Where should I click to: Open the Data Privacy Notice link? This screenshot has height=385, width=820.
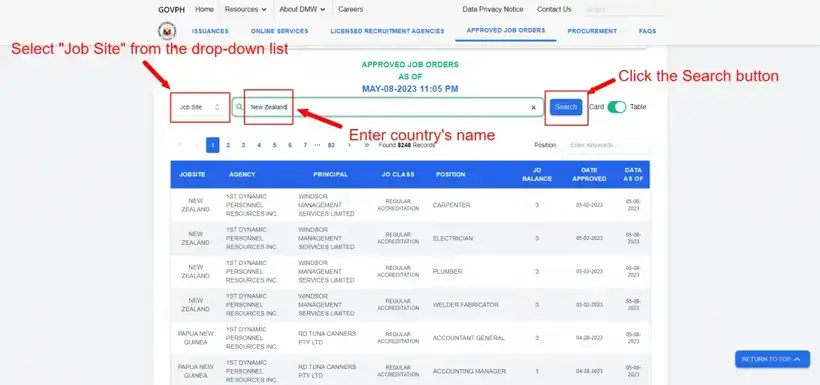coord(493,9)
